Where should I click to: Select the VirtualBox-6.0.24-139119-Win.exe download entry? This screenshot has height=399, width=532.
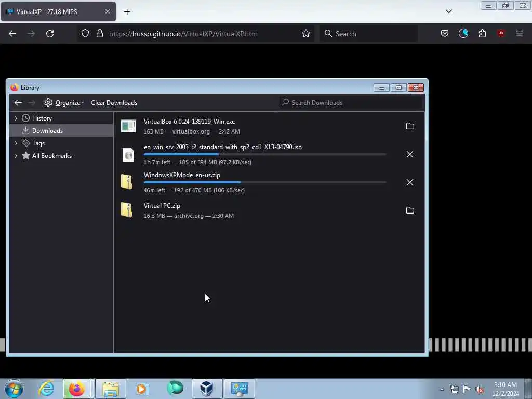click(x=269, y=126)
